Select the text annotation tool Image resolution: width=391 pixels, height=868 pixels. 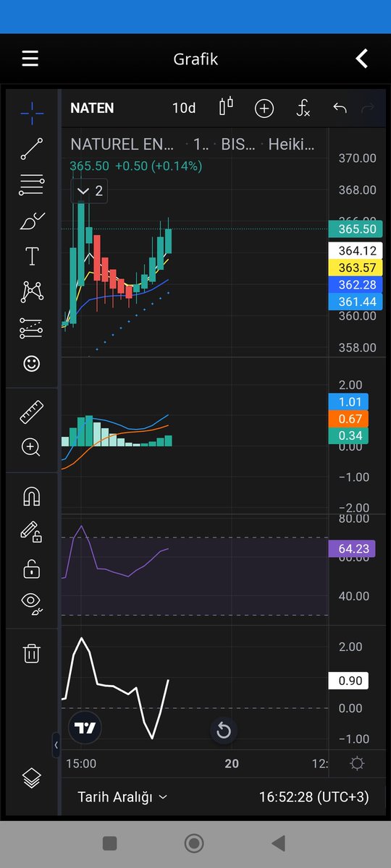tap(31, 256)
